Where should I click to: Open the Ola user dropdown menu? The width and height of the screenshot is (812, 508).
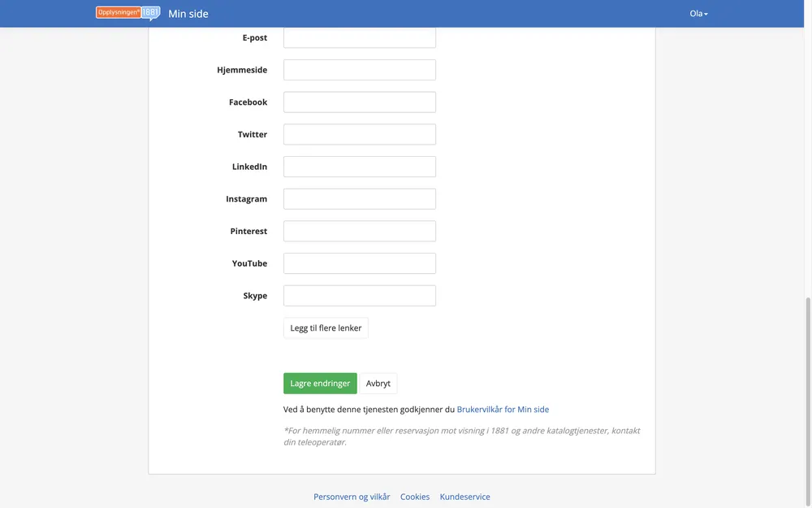tap(698, 14)
